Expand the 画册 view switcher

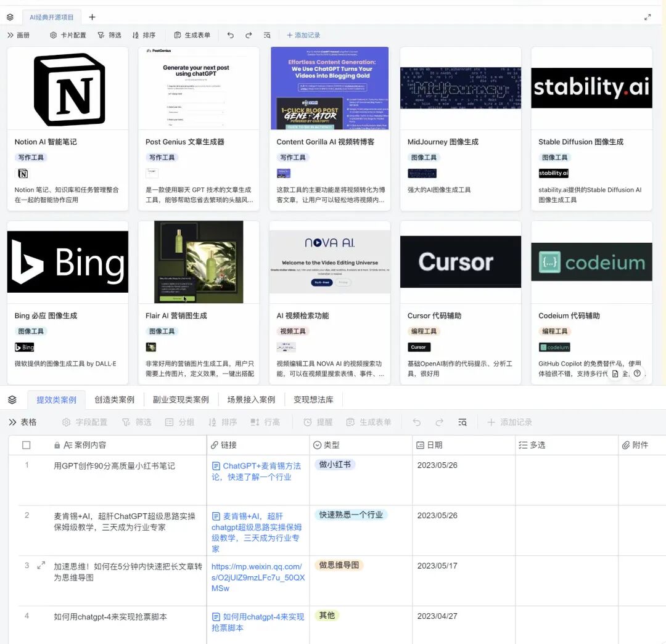[18, 35]
